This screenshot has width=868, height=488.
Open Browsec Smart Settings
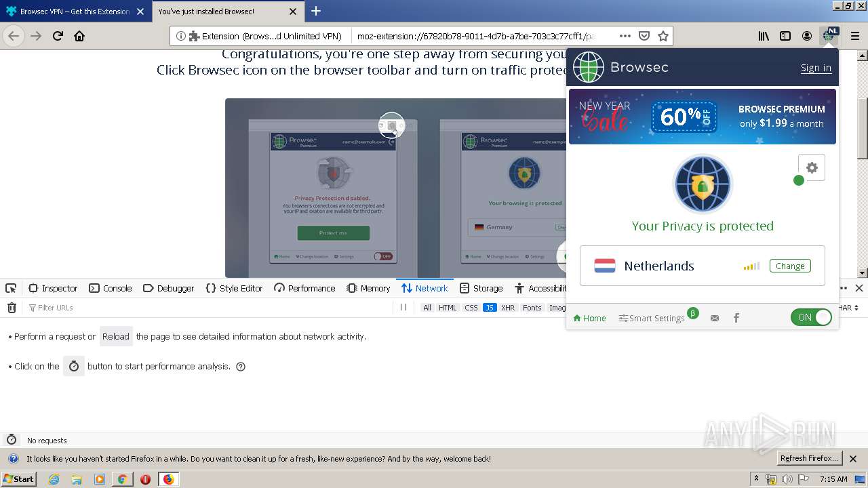652,318
